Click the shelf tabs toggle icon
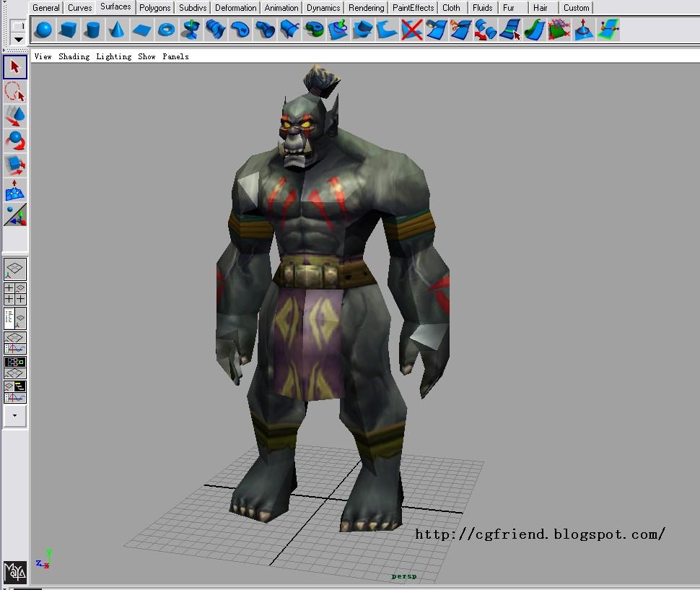 click(18, 26)
